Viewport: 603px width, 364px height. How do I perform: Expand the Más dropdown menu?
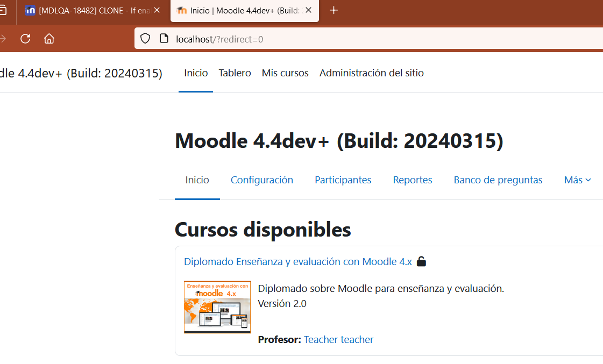[x=577, y=180]
